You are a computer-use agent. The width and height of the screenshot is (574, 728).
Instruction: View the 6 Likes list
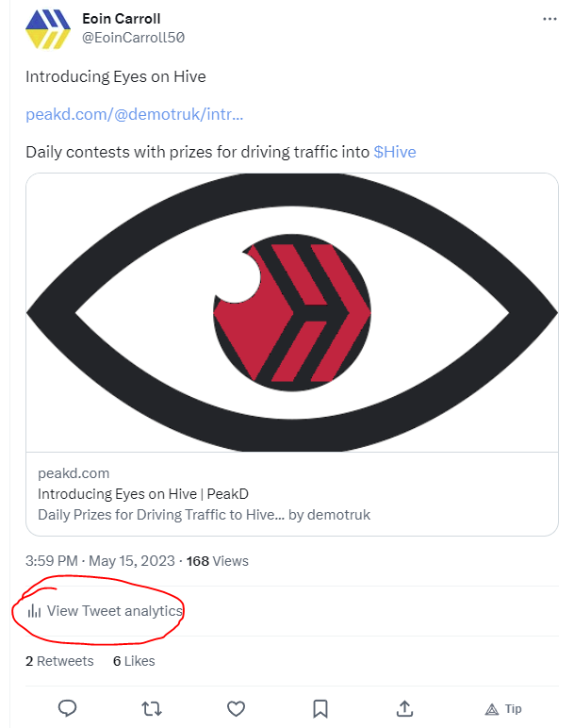[x=134, y=661]
